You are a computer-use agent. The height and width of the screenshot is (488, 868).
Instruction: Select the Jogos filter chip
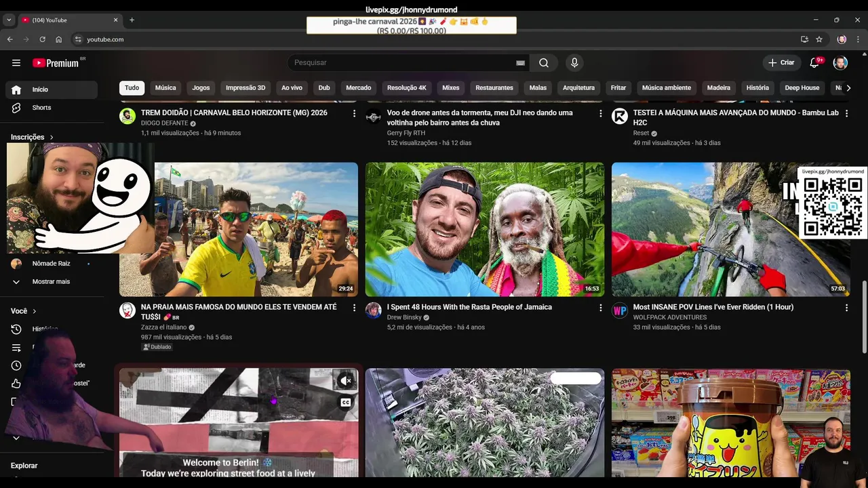201,88
